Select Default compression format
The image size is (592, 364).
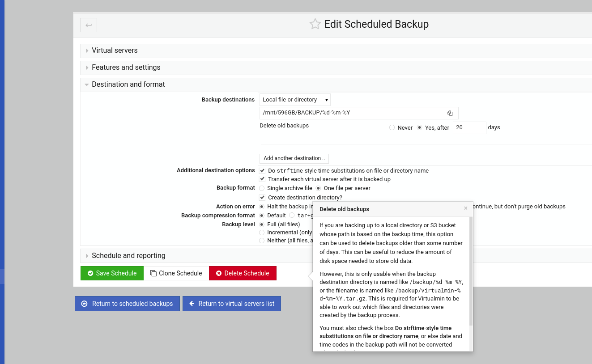262,216
